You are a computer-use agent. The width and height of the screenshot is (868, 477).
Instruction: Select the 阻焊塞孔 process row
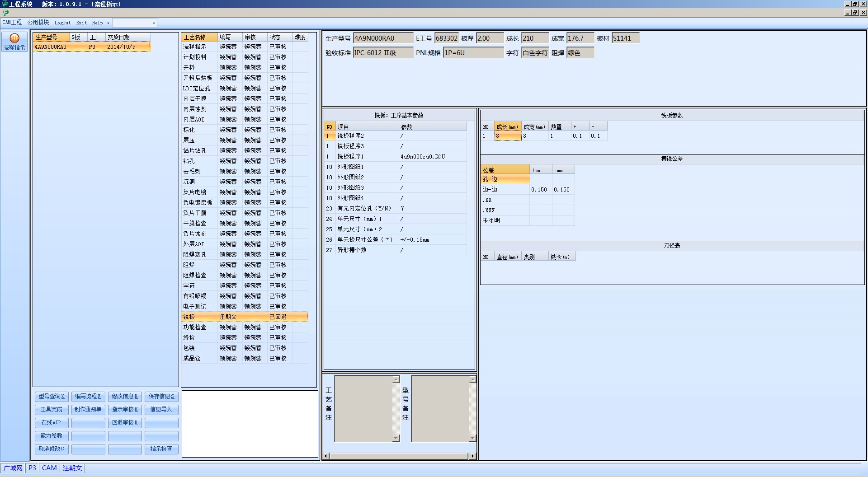point(244,255)
